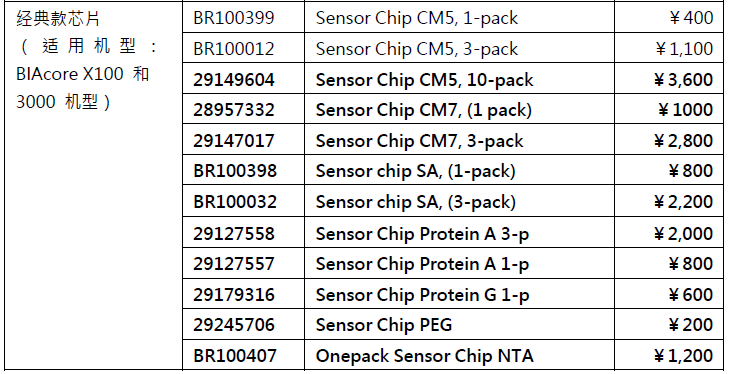Click the ¥1,100 price

click(x=683, y=49)
